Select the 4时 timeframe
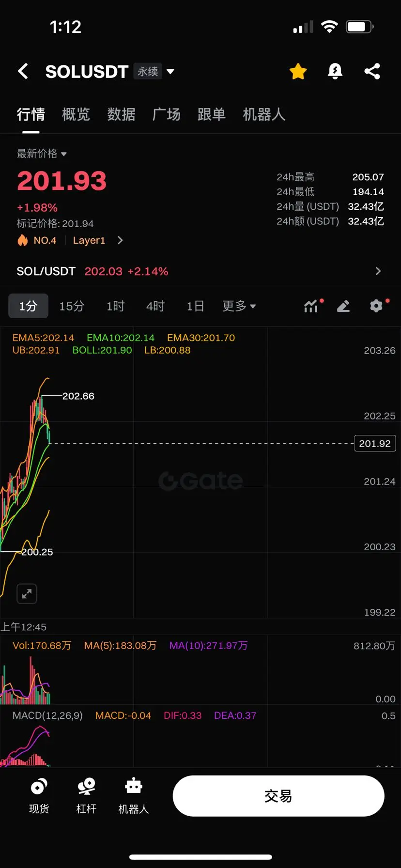 coord(155,306)
